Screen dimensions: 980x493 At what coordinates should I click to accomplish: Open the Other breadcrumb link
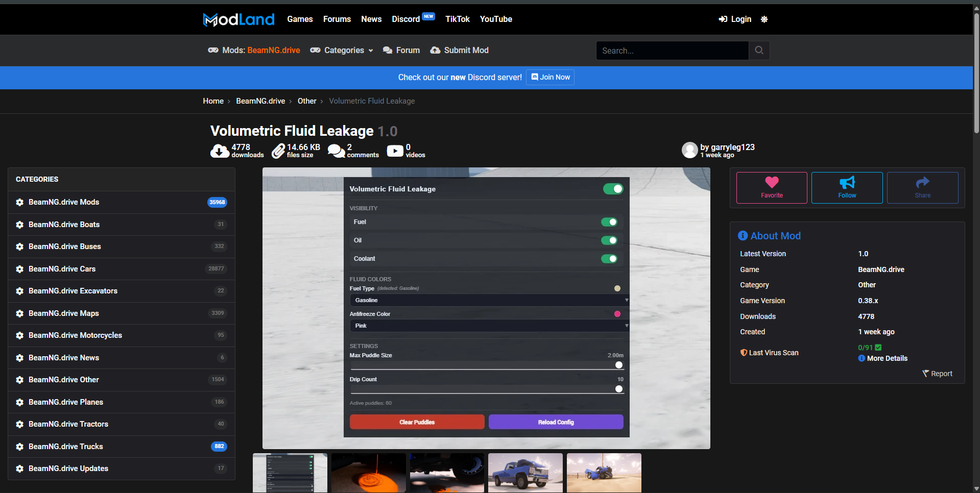coord(307,101)
